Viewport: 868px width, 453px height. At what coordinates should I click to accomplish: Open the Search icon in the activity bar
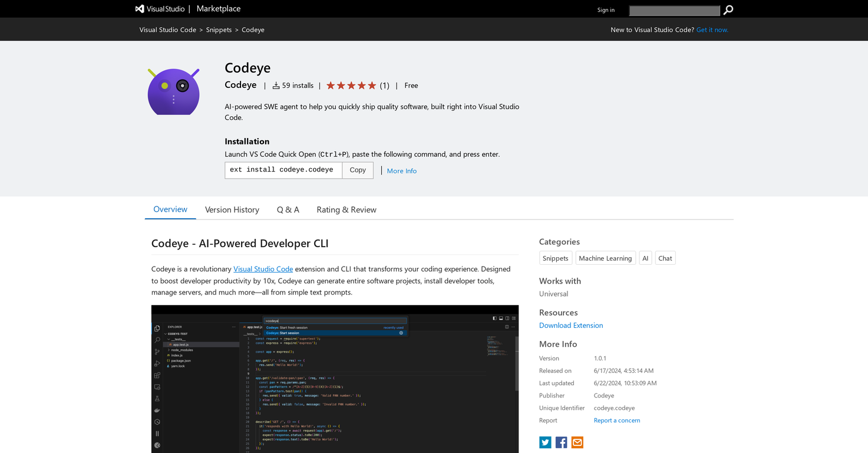[x=157, y=340]
